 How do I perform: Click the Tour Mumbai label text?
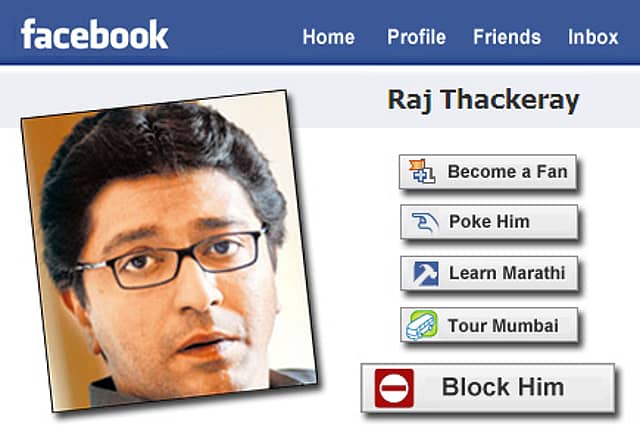click(x=503, y=326)
